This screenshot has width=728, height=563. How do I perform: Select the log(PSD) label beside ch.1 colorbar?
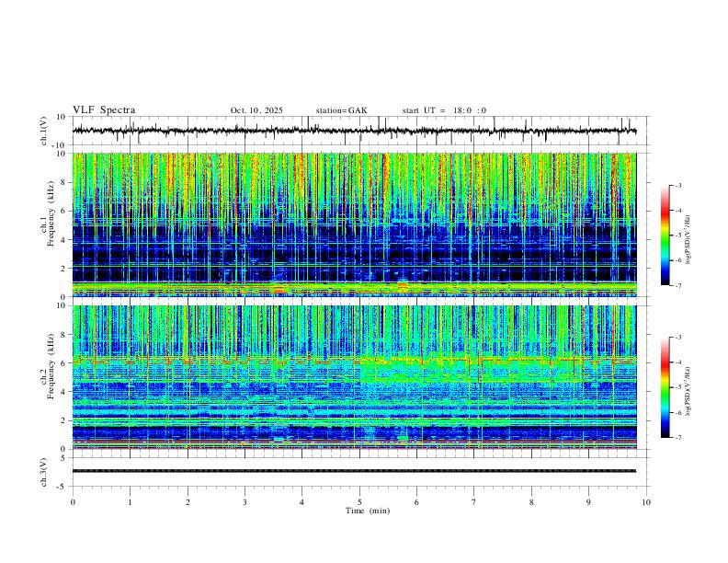tap(688, 240)
